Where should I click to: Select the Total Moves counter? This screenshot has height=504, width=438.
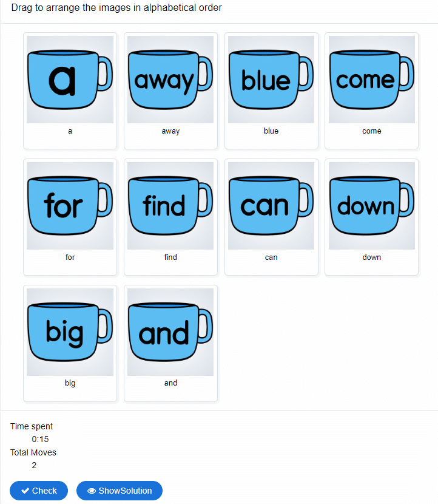(x=33, y=452)
